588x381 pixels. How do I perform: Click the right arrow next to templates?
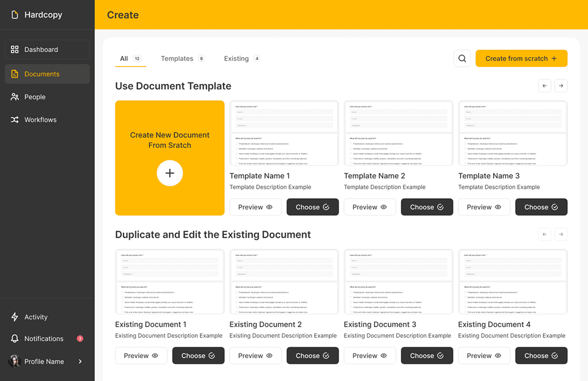[x=561, y=85]
